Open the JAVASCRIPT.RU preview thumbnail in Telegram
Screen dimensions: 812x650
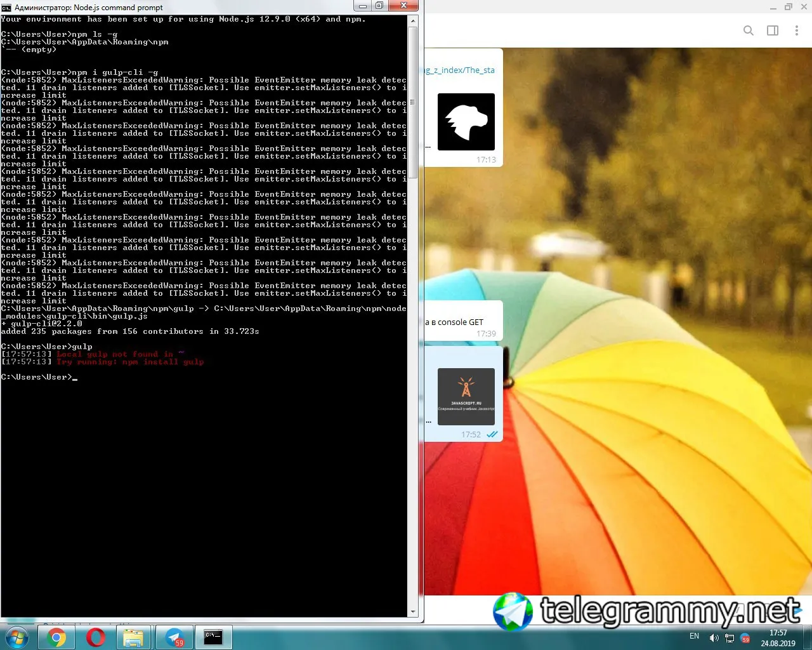tap(466, 397)
